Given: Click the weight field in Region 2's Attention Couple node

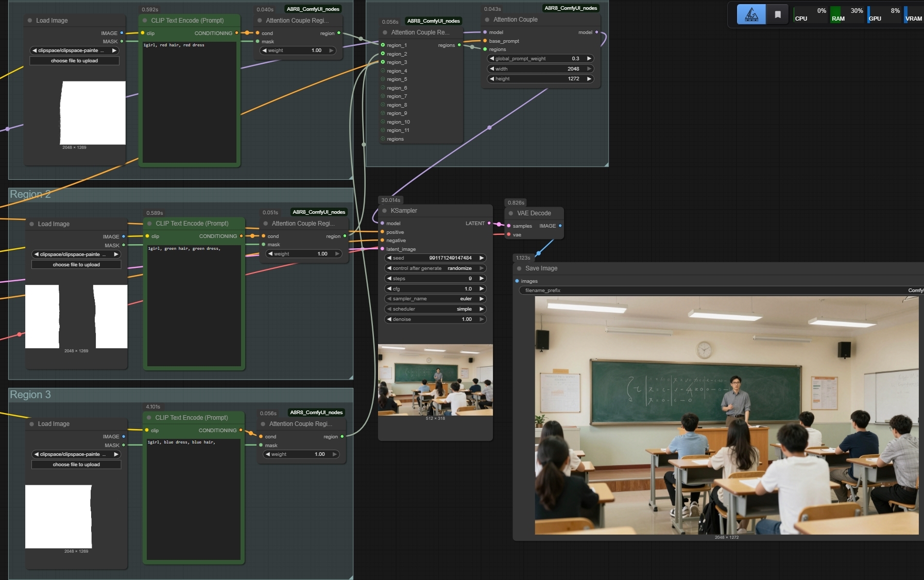Looking at the screenshot, I should tap(304, 254).
